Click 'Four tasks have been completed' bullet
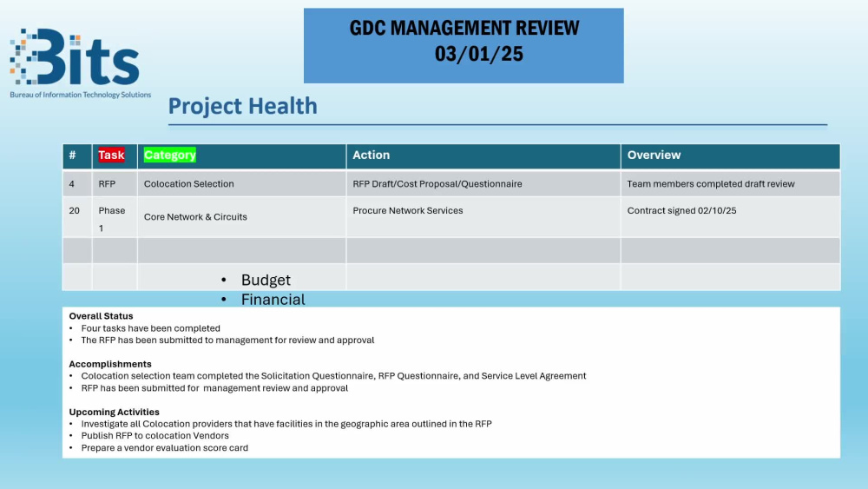The image size is (868, 489). (150, 328)
